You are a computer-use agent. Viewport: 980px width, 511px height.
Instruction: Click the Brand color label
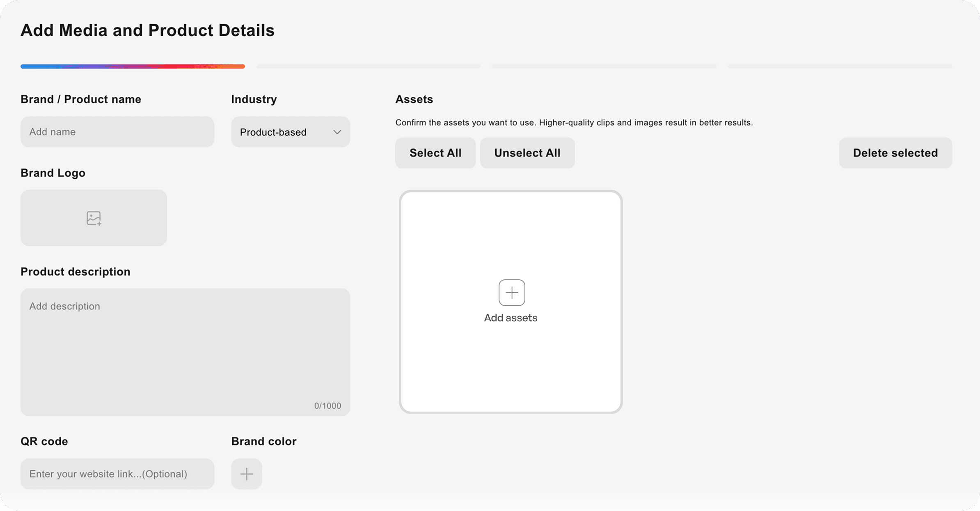click(263, 441)
